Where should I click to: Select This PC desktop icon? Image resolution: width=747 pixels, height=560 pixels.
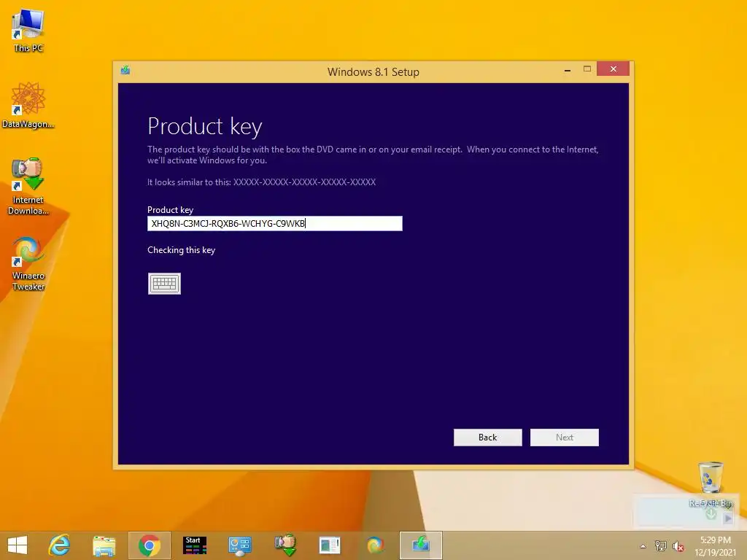(28, 31)
